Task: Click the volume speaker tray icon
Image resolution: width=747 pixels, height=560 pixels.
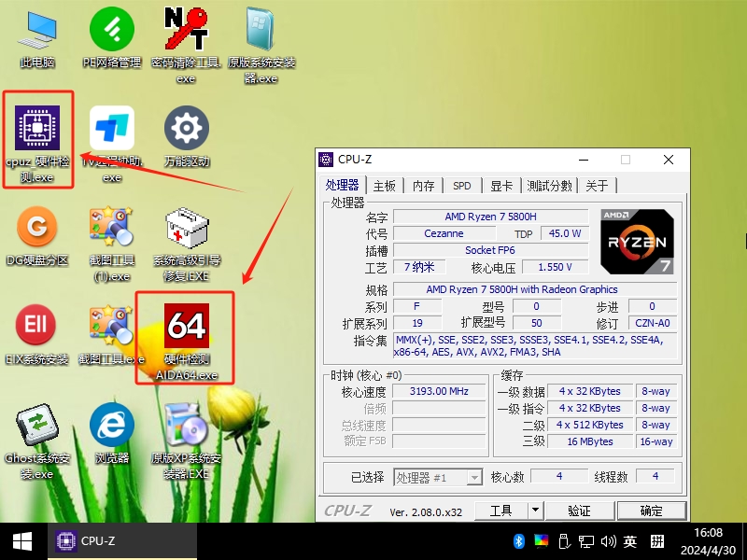Action: (x=609, y=541)
